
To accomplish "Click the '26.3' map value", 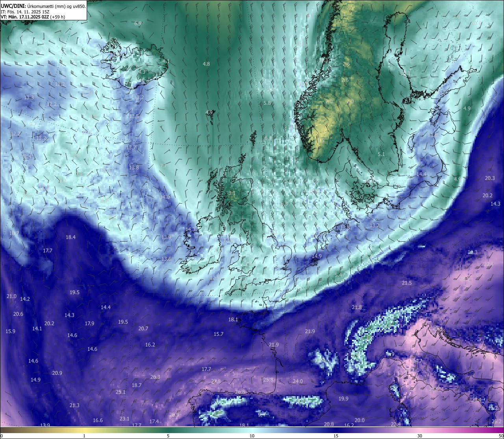I will tap(155, 377).
